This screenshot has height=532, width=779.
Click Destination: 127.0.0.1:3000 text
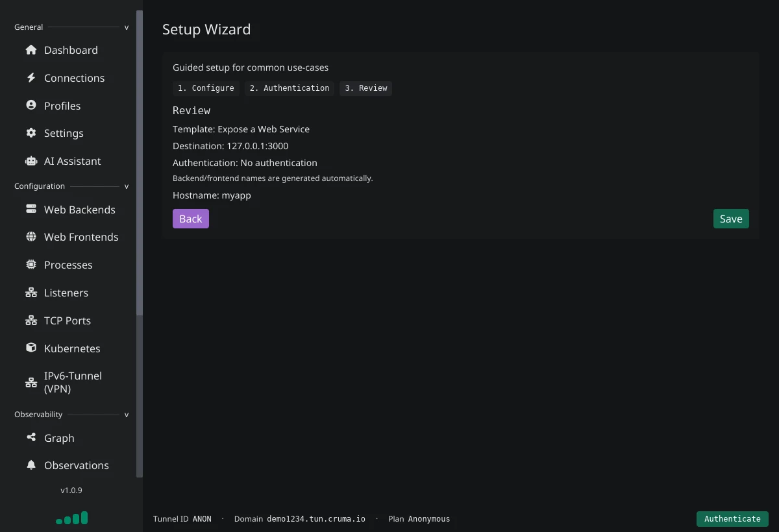click(230, 146)
